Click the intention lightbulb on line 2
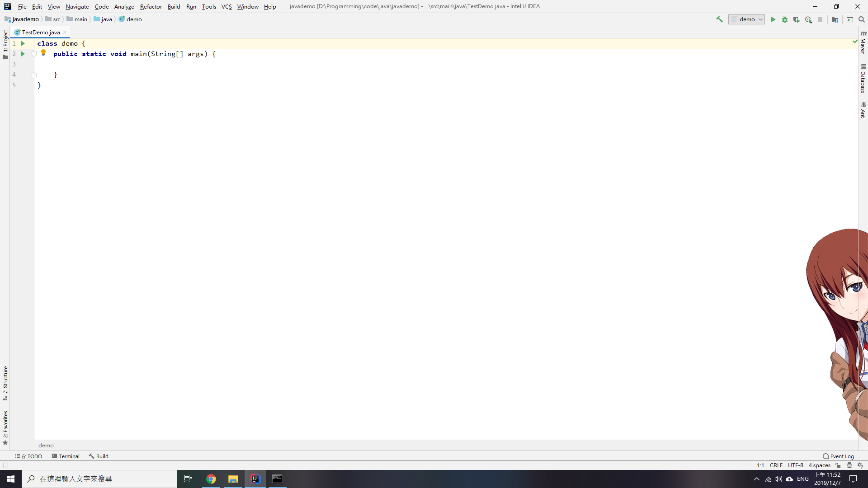The width and height of the screenshot is (868, 488). pos(43,52)
